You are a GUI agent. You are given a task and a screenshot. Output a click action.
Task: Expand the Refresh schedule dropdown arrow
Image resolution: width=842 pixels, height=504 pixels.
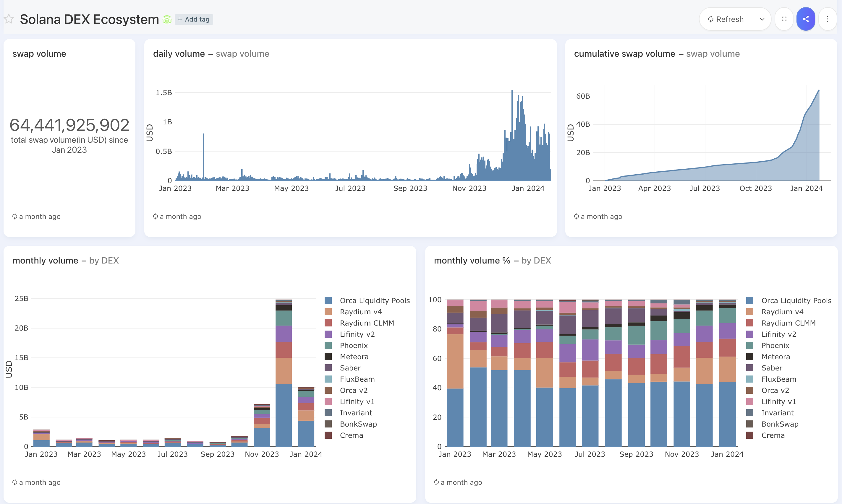click(762, 19)
